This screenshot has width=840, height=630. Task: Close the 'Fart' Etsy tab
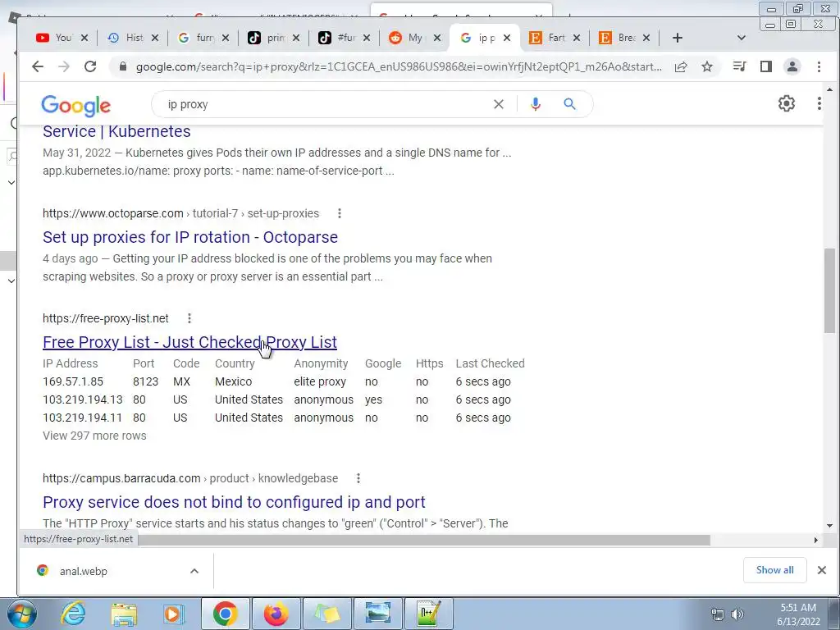click(x=577, y=38)
